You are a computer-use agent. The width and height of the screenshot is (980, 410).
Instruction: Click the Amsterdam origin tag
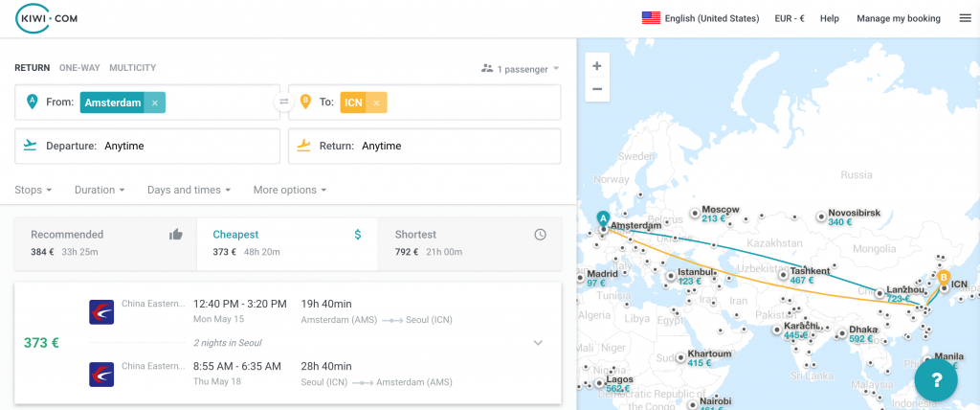113,102
